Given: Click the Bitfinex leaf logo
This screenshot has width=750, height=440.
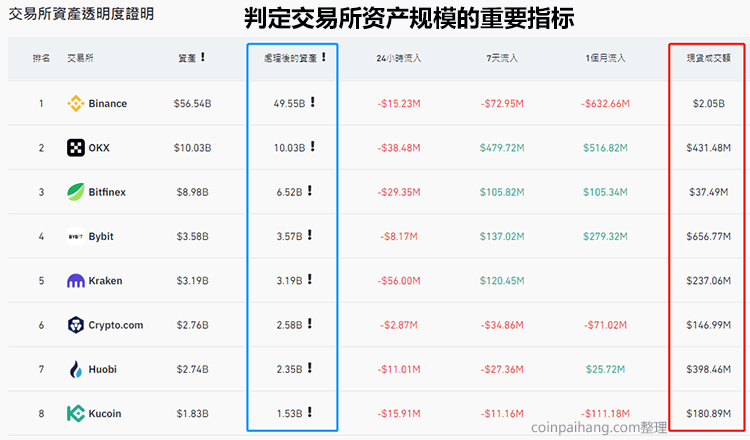Looking at the screenshot, I should (76, 192).
